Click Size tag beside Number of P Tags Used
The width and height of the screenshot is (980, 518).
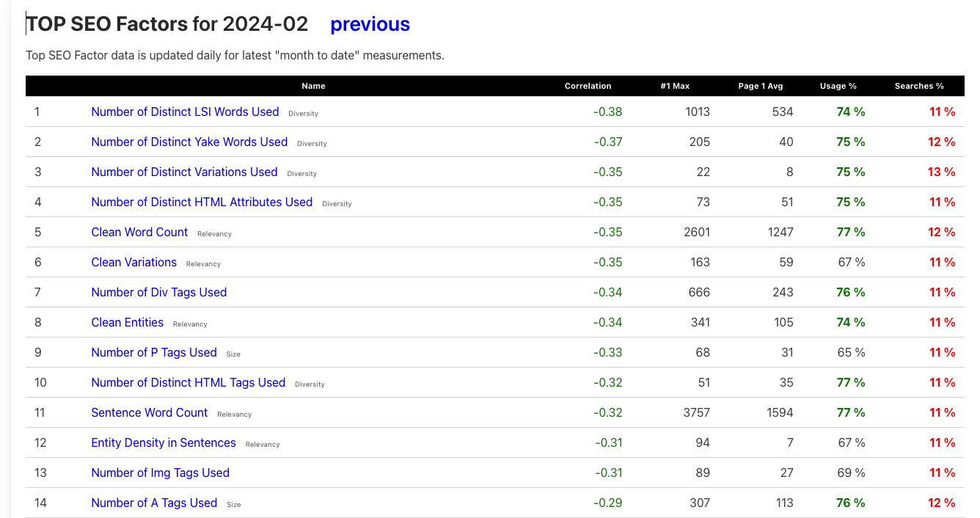click(x=233, y=354)
